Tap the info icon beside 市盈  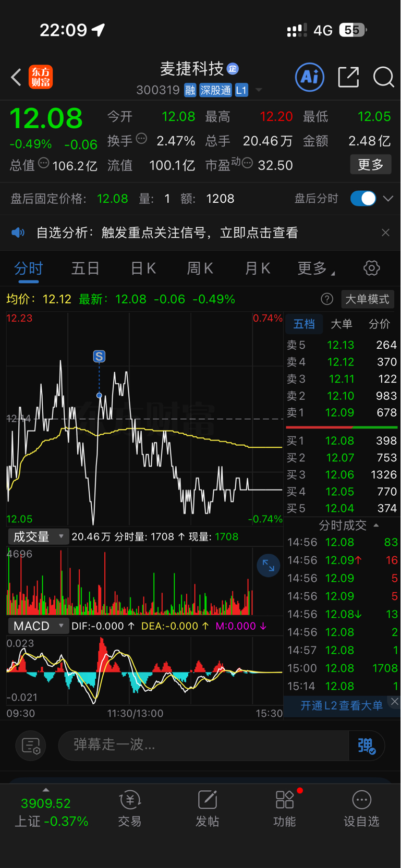[x=248, y=163]
